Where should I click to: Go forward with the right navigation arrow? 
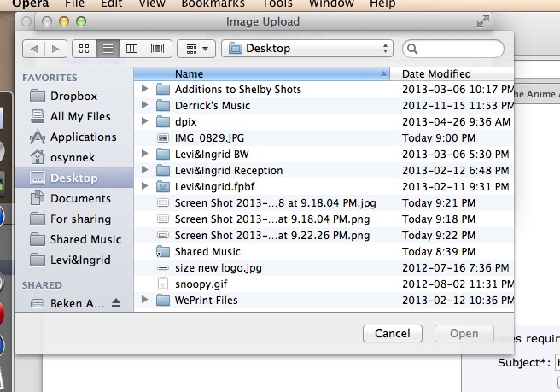[x=55, y=49]
